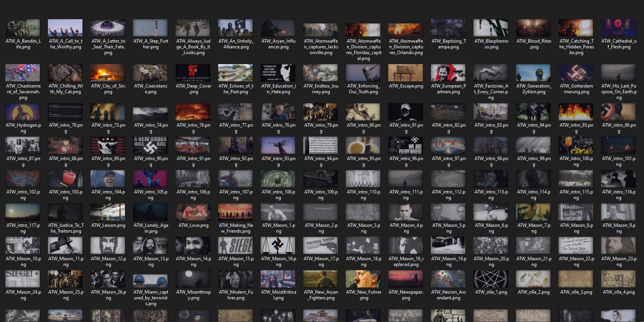Click the file name "ATW_intro_73.png"
The width and height of the screenshot is (644, 322).
(x=108, y=128)
